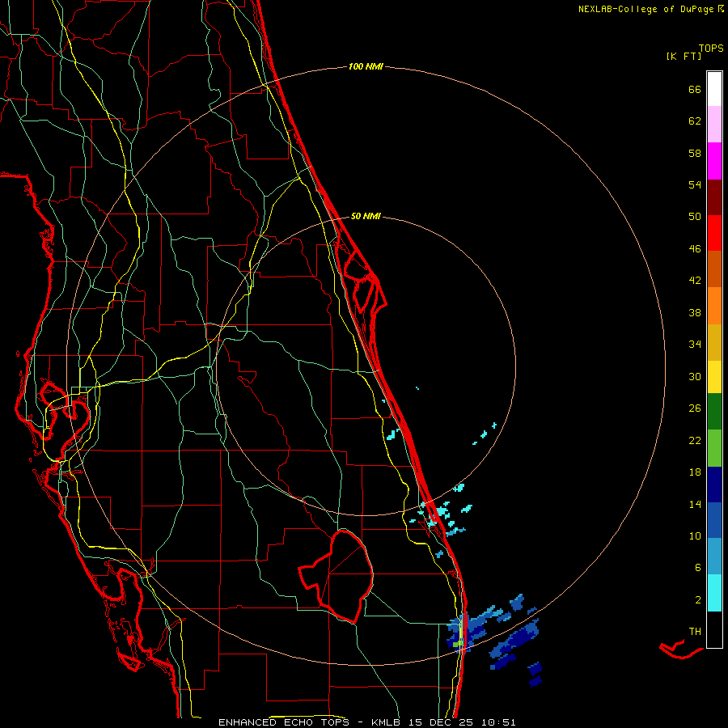Click the TOPS legend title
The width and height of the screenshot is (728, 728).
[x=711, y=49]
